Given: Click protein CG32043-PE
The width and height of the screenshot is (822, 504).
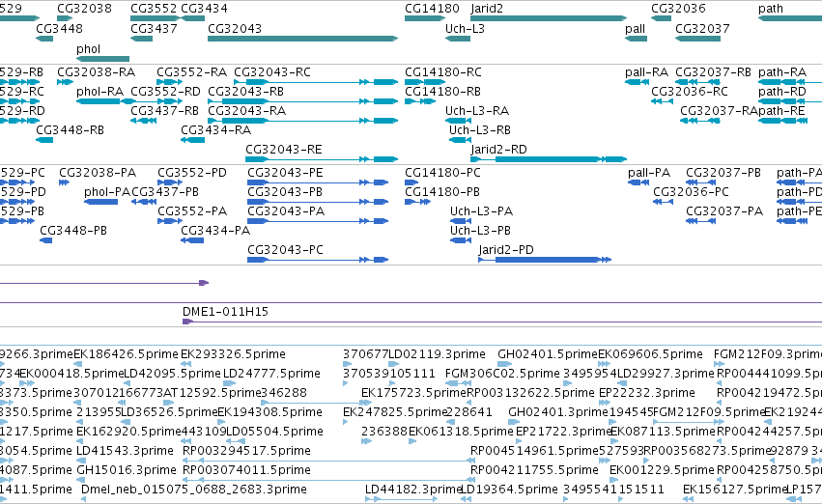Looking at the screenshot, I should (285, 173).
